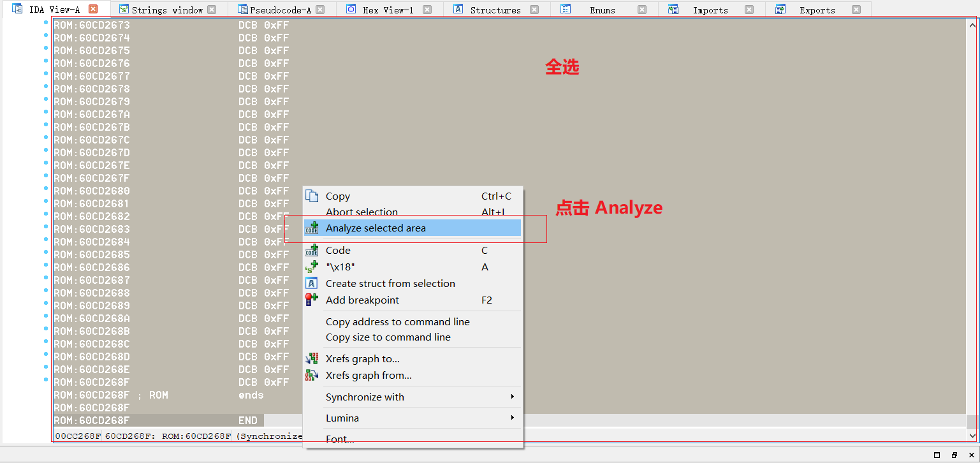
Task: Open the Structures tab
Action: [495, 10]
